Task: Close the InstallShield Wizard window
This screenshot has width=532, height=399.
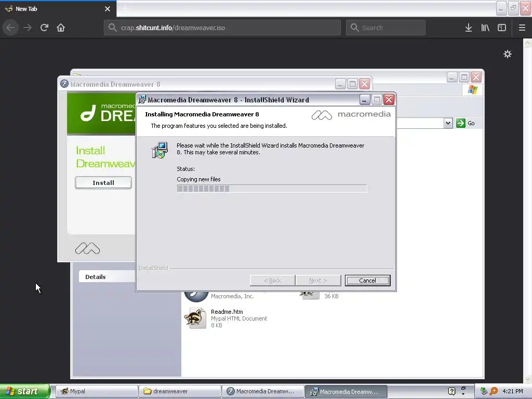Action: [389, 99]
